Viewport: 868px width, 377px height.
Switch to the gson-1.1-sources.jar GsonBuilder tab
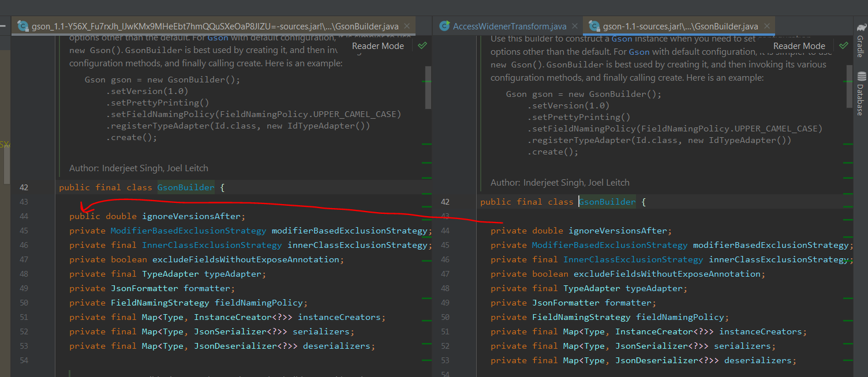coord(679,26)
